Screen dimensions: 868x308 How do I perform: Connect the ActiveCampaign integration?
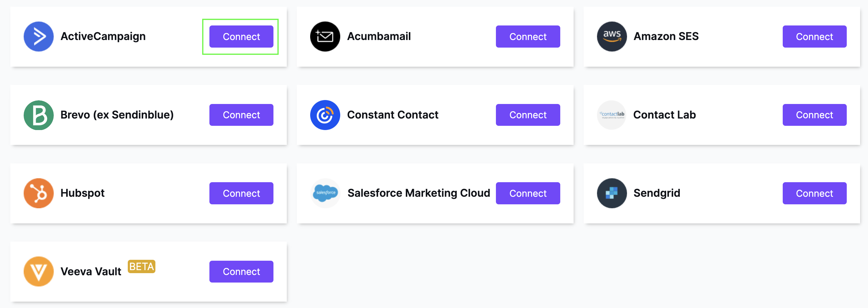click(241, 36)
